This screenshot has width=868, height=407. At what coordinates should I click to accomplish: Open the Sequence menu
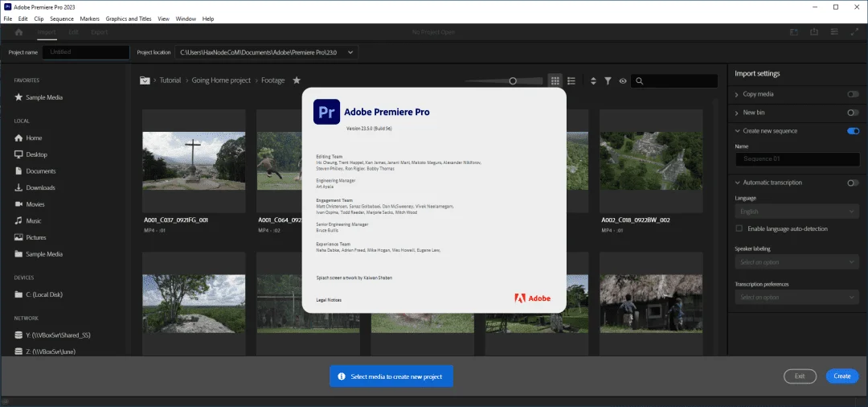click(x=61, y=18)
